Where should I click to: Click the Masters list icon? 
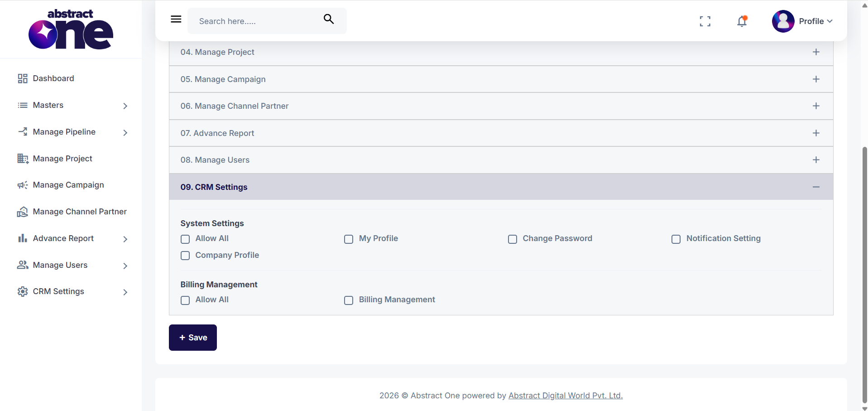pos(23,106)
